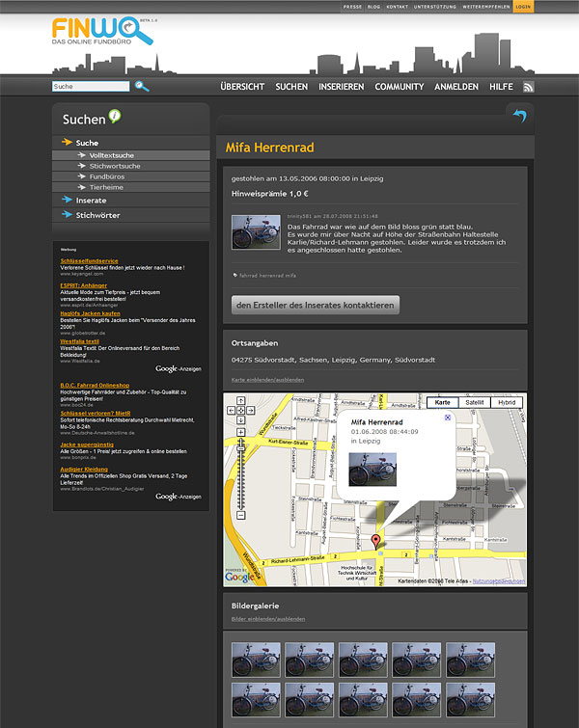
Task: Expand the Inserate sidebar section
Action: [91, 201]
